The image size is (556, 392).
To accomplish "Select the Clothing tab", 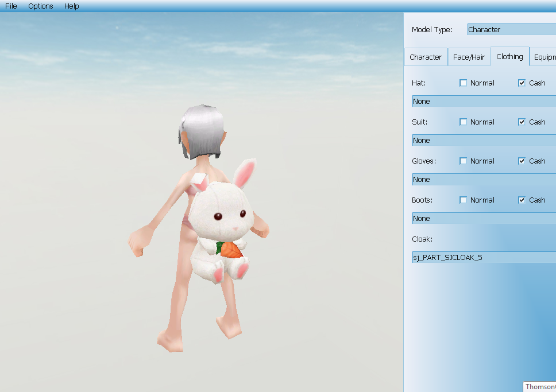I will [509, 57].
